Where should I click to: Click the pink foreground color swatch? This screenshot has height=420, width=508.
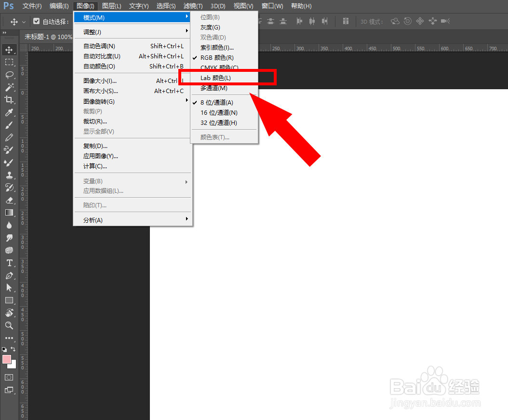[6, 359]
